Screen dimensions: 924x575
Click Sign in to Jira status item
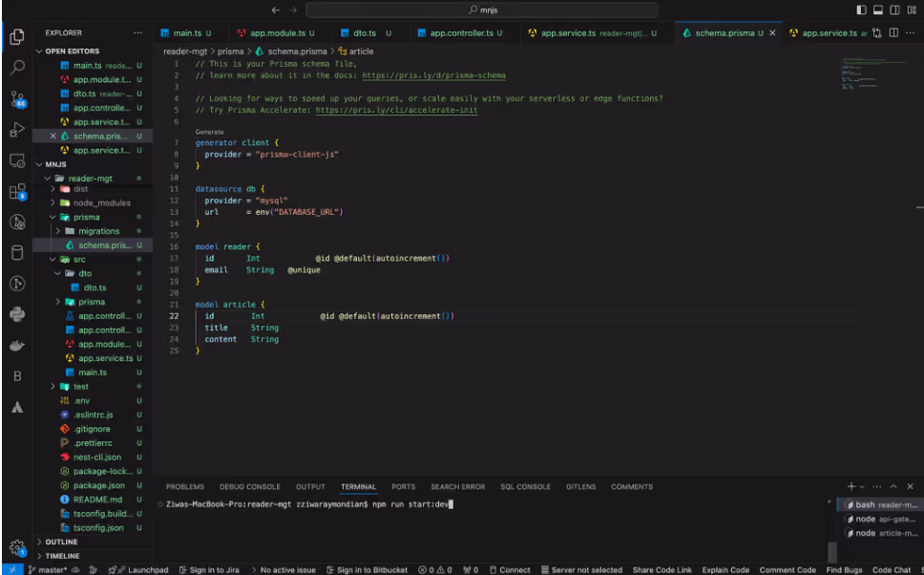point(209,569)
